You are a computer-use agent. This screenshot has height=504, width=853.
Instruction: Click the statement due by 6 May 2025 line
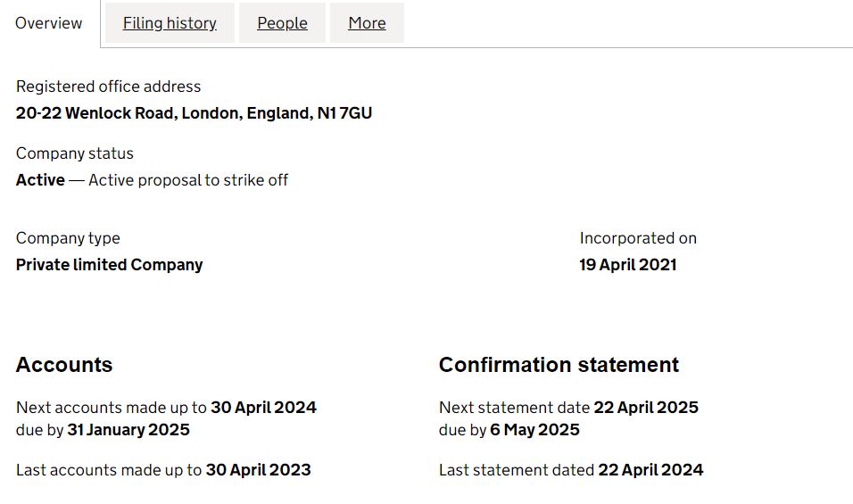pos(509,430)
